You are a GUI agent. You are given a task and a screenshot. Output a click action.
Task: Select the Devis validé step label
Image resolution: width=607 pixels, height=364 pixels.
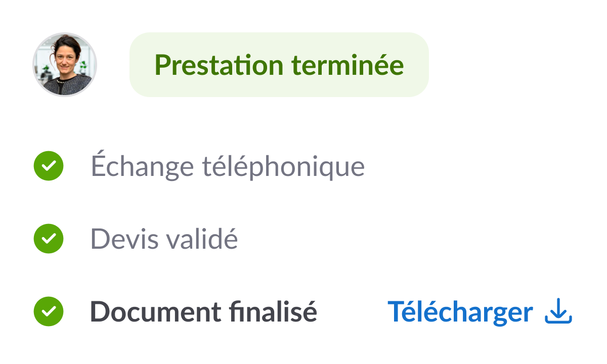[164, 239]
